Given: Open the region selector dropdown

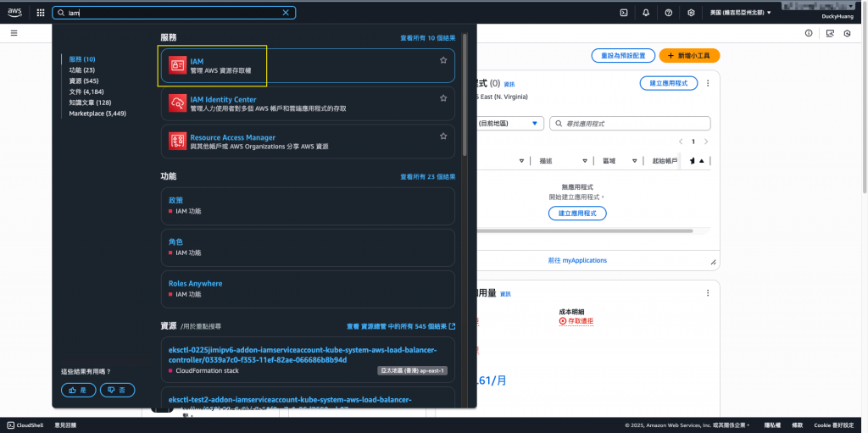Looking at the screenshot, I should 740,13.
